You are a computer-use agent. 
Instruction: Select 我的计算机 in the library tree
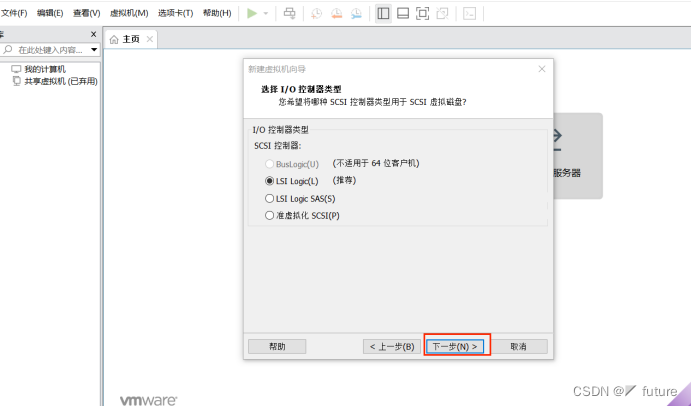tap(45, 69)
